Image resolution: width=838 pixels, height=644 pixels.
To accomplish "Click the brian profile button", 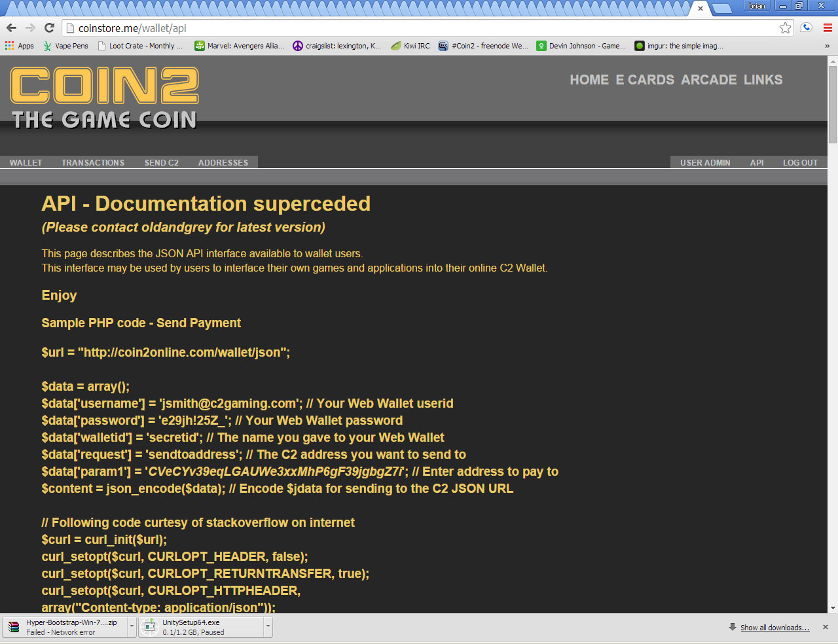I will (x=757, y=6).
